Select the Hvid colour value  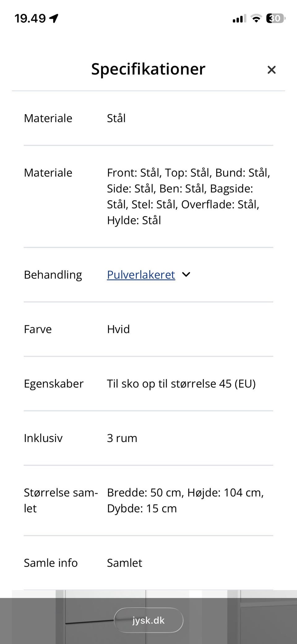[118, 329]
